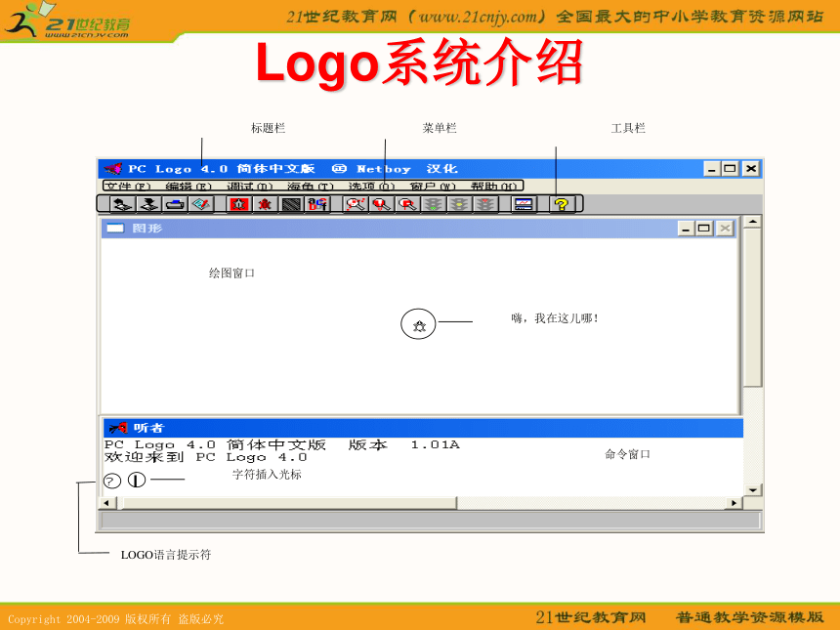Open the 海龟(T) menu
The width and height of the screenshot is (840, 630).
(x=311, y=187)
